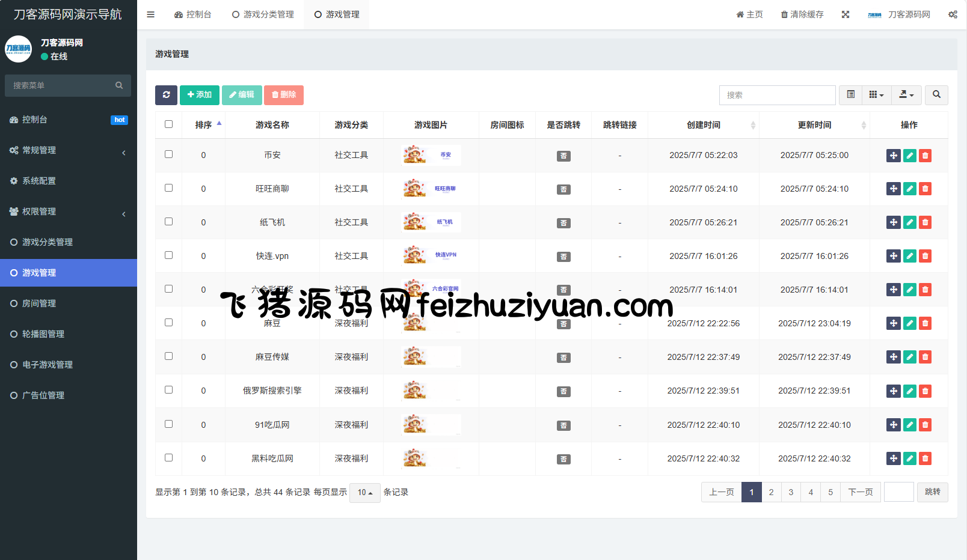Check the checkbox for the 麻豆传媒 row
967x560 pixels.
pyautogui.click(x=168, y=356)
